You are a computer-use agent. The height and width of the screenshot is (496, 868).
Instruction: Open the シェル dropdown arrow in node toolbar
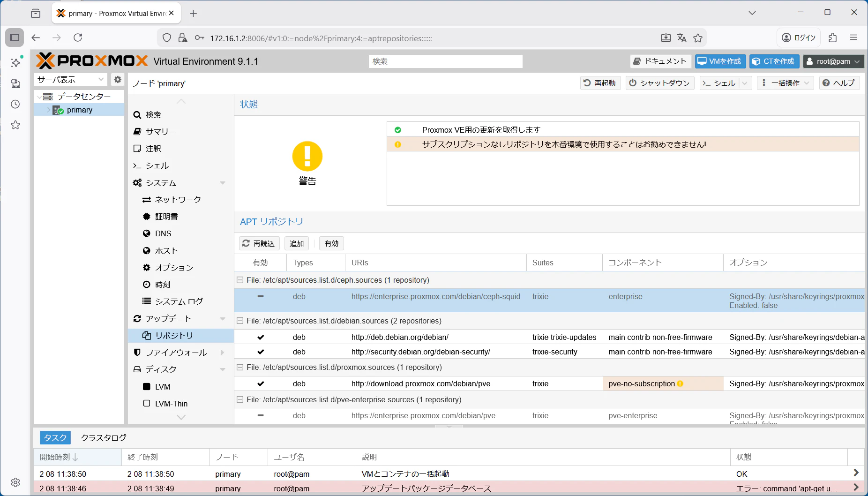[745, 83]
